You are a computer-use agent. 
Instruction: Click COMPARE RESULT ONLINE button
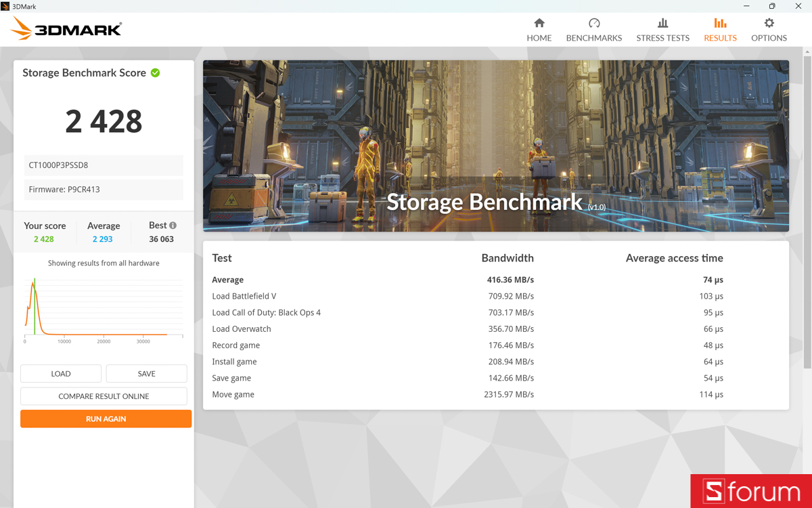[x=104, y=396]
